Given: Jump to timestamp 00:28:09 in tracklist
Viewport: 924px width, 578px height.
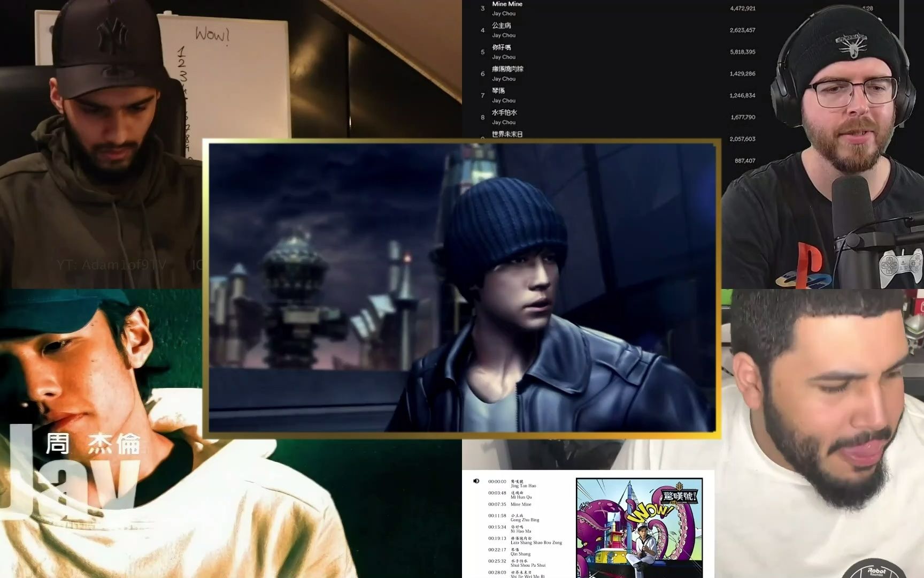Looking at the screenshot, I should [497, 573].
